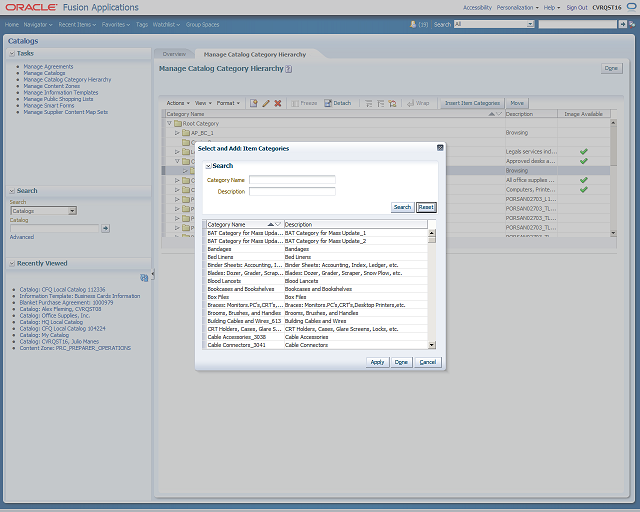Click the Insert Item Categories button
640x512 pixels.
click(x=472, y=103)
